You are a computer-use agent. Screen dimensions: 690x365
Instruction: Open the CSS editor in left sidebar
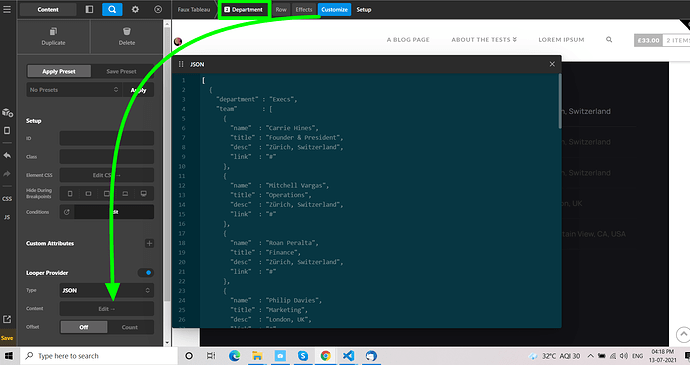coord(7,199)
